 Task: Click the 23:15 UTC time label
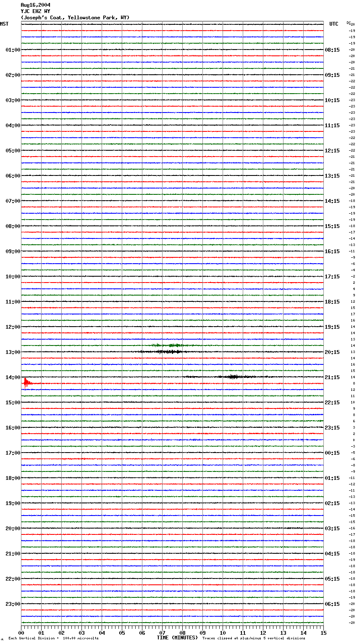(332, 428)
